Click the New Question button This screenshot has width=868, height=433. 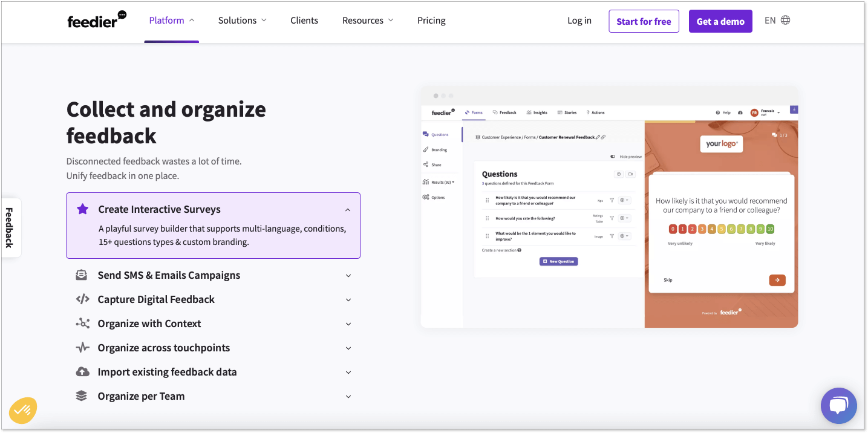(559, 261)
